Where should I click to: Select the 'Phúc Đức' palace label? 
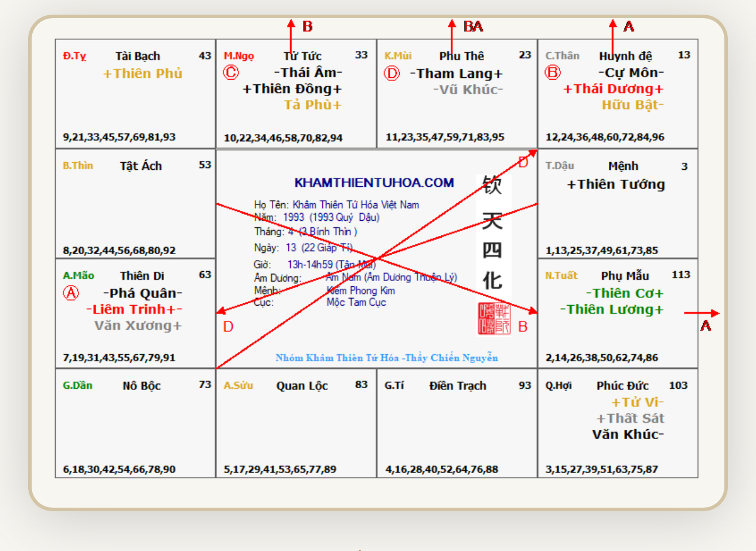coord(622,386)
